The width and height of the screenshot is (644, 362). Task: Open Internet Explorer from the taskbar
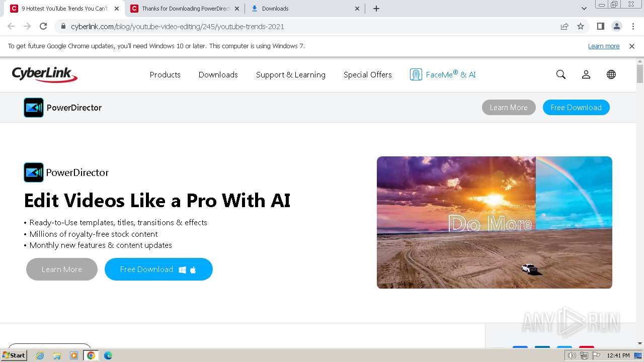pyautogui.click(x=40, y=355)
